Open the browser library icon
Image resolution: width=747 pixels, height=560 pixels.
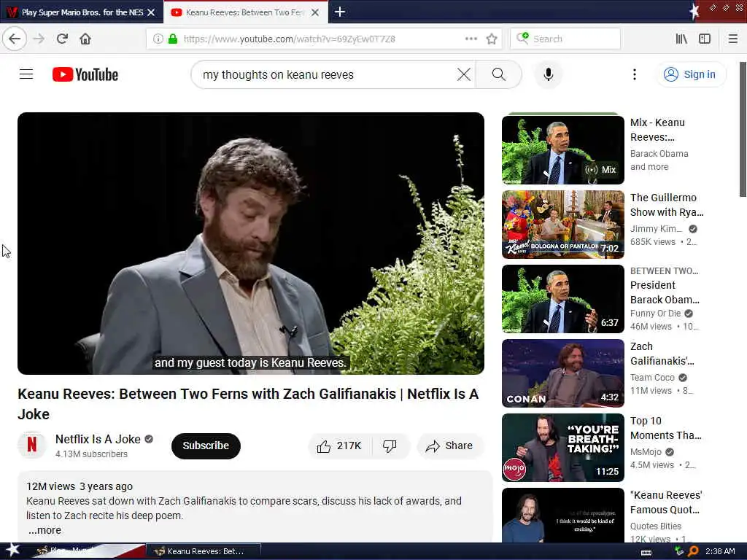click(x=681, y=39)
